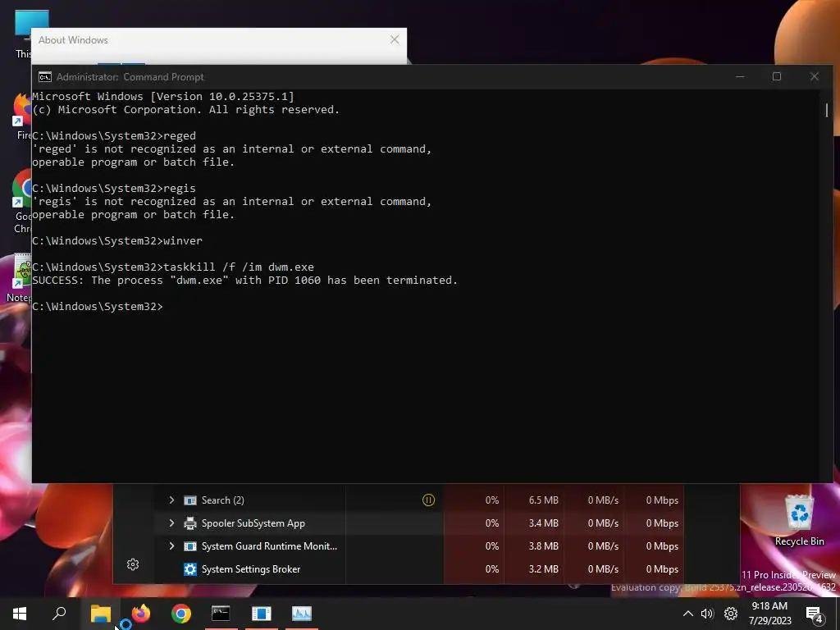Open Command Prompt title bar system icon

(x=45, y=77)
